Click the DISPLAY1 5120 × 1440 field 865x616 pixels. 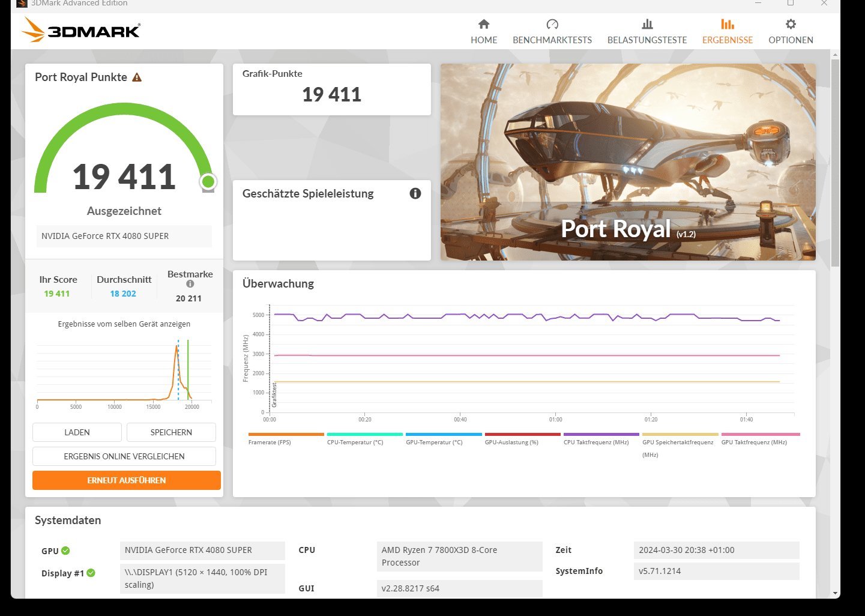[202, 579]
